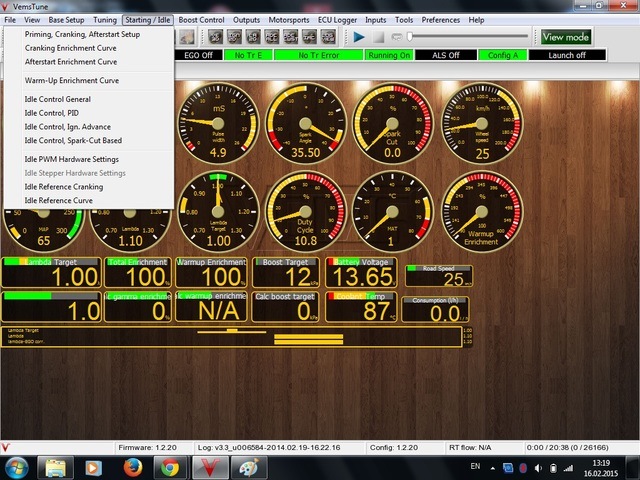
Task: Click the last of seven grey gauge-page toolbar icons
Action: 328,37
